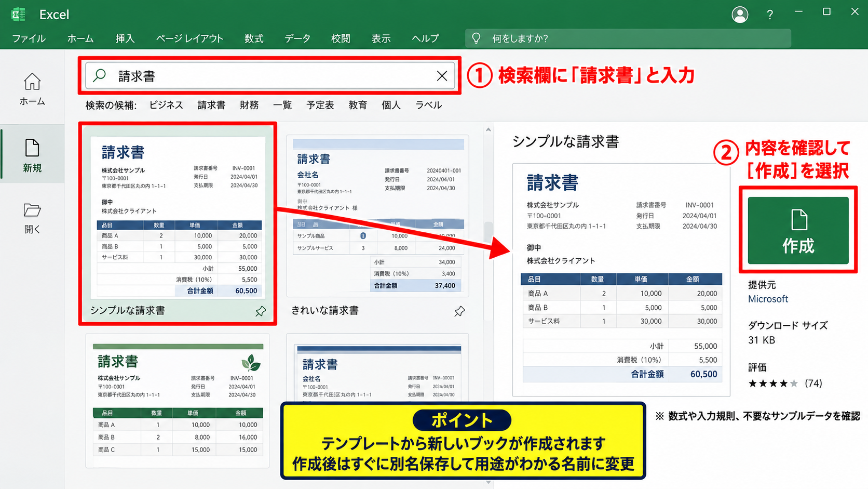Select the 予定表 search suggestion
The image size is (868, 489).
click(320, 105)
